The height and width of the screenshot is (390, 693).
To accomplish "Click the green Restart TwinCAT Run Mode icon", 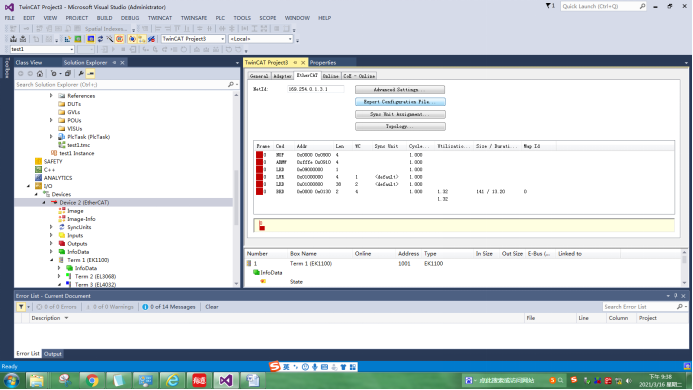I will (x=78, y=39).
